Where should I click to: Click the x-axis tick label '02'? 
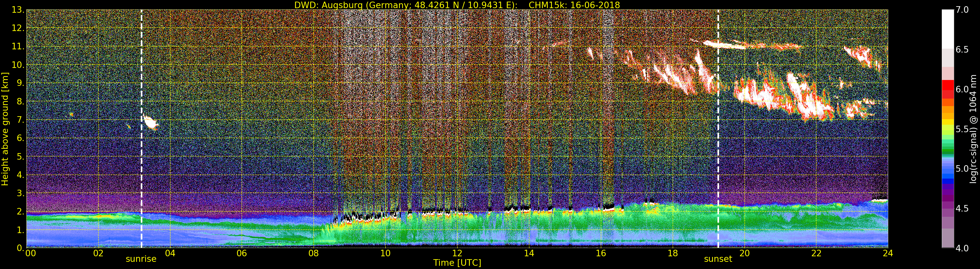98,253
